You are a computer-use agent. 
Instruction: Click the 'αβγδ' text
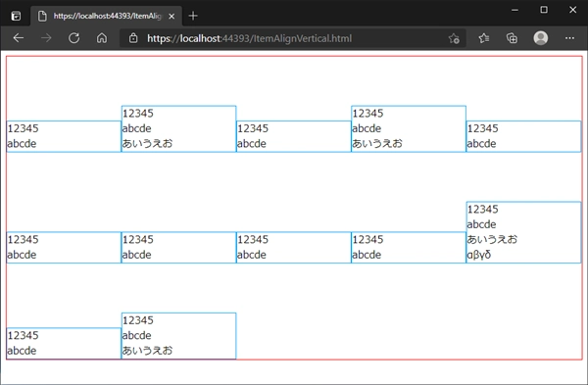(479, 255)
